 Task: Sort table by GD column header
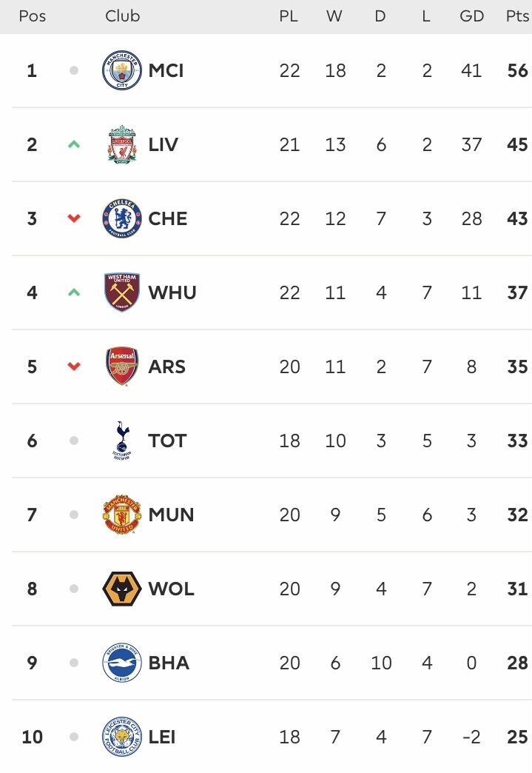coord(471,16)
